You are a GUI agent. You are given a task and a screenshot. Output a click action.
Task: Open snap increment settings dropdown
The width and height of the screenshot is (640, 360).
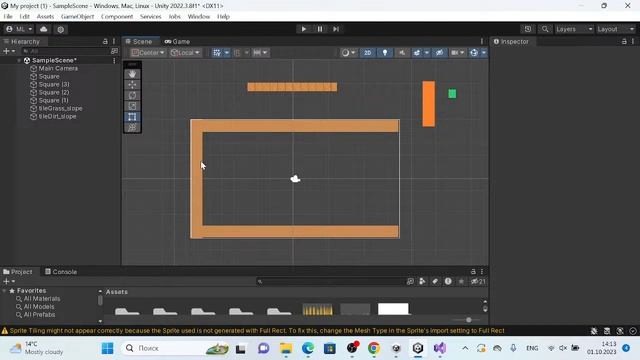[x=260, y=53]
